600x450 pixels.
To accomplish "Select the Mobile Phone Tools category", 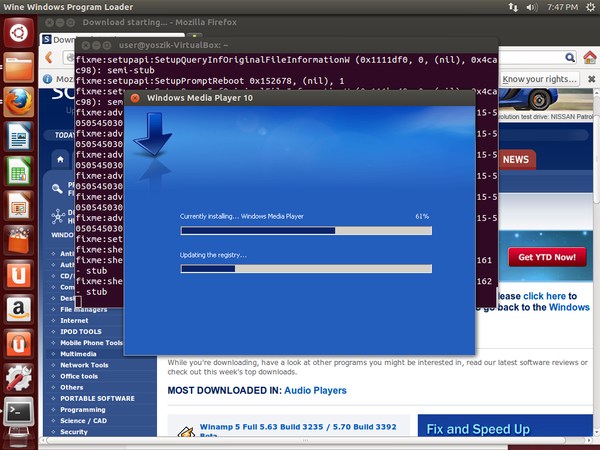I will coord(91,343).
